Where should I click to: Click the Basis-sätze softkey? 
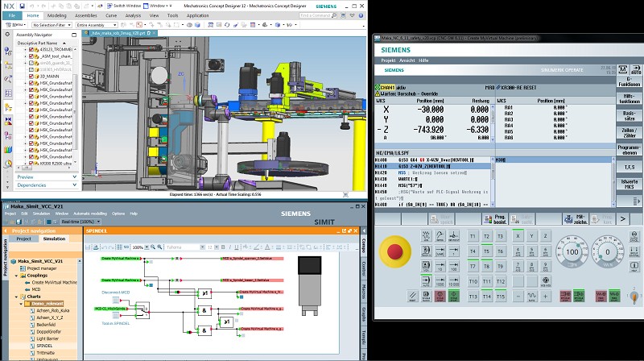(x=627, y=114)
